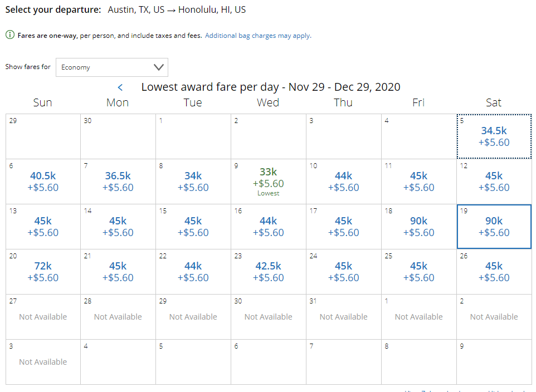The height and width of the screenshot is (392, 536).
Task: Select Dec 5 fare of 34.5k
Action: click(494, 136)
